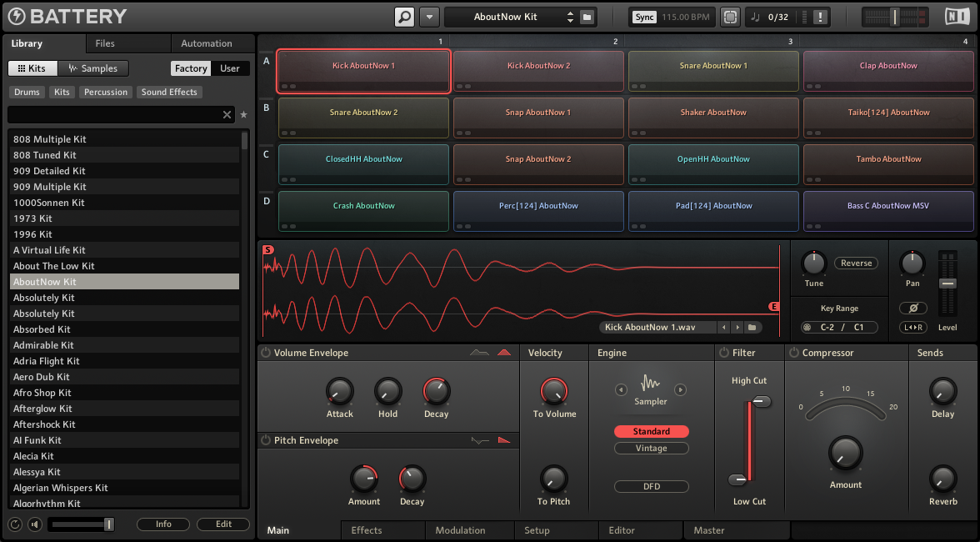Click the panic exclamation icon in header
980x542 pixels.
coord(820,17)
